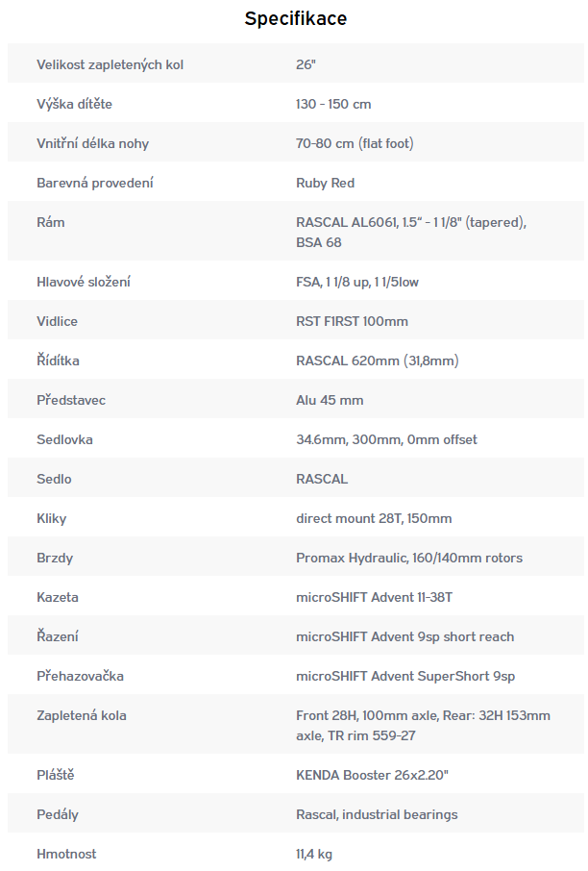Click the 11,4 kg weight value

(313, 854)
